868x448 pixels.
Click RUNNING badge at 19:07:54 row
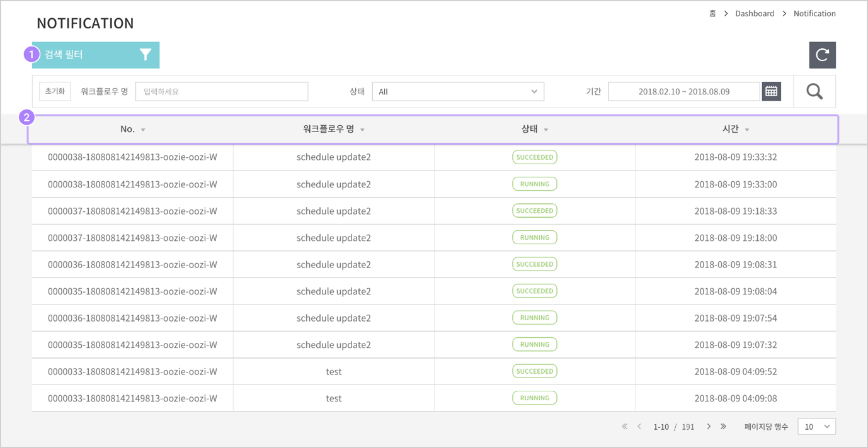pyautogui.click(x=535, y=318)
